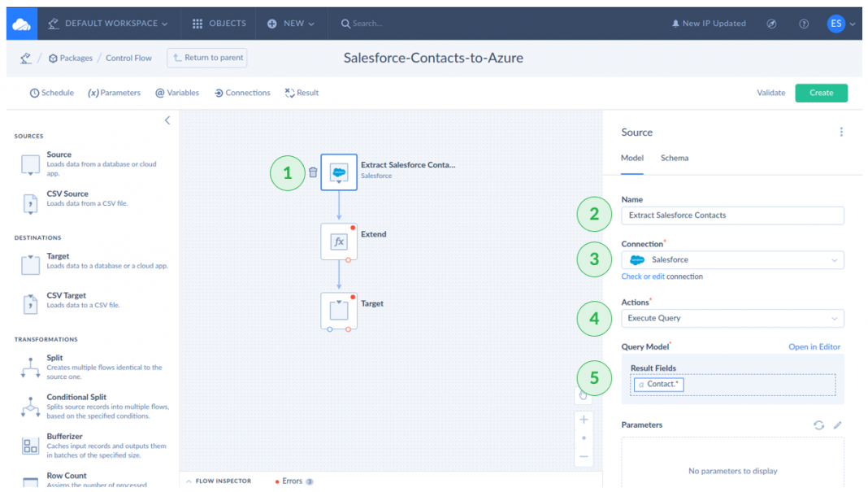The image size is (868, 492).
Task: Select the Target node on canvas
Action: pos(339,311)
